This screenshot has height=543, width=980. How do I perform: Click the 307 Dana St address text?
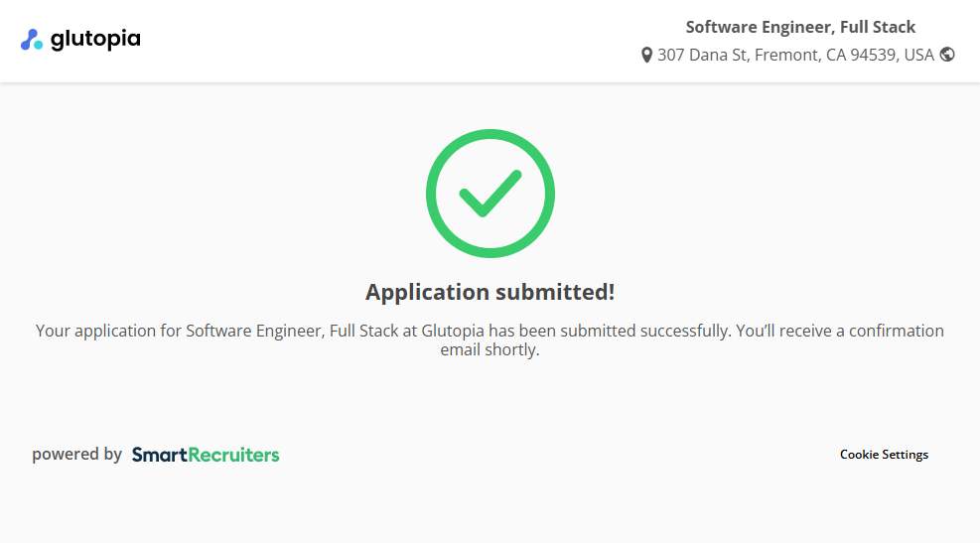point(703,56)
